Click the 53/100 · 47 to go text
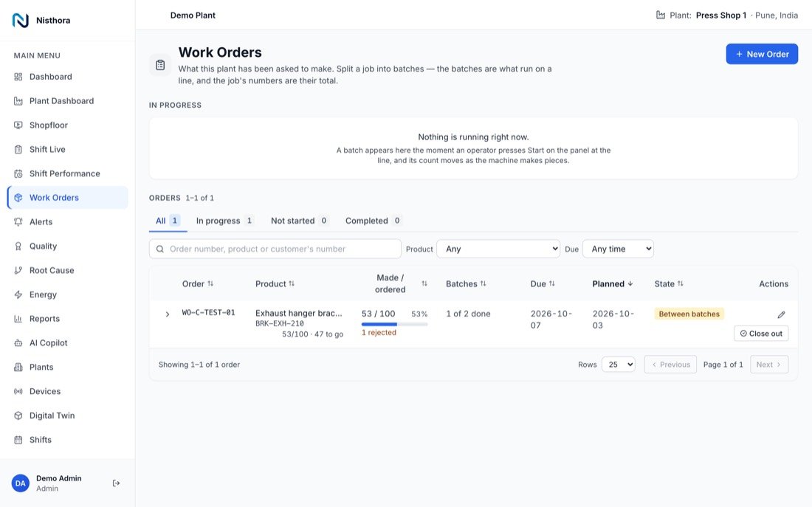 pyautogui.click(x=312, y=334)
